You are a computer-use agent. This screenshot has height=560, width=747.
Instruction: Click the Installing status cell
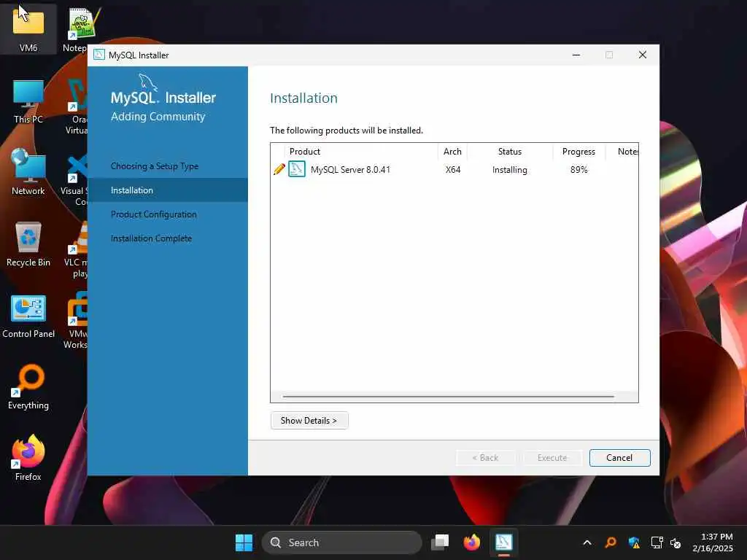pos(510,170)
